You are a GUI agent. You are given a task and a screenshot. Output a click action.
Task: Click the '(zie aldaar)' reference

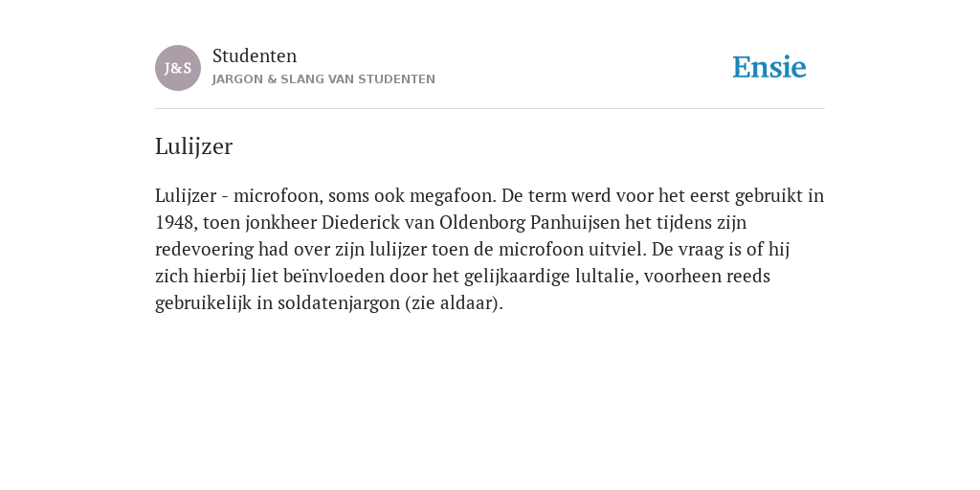point(455,303)
